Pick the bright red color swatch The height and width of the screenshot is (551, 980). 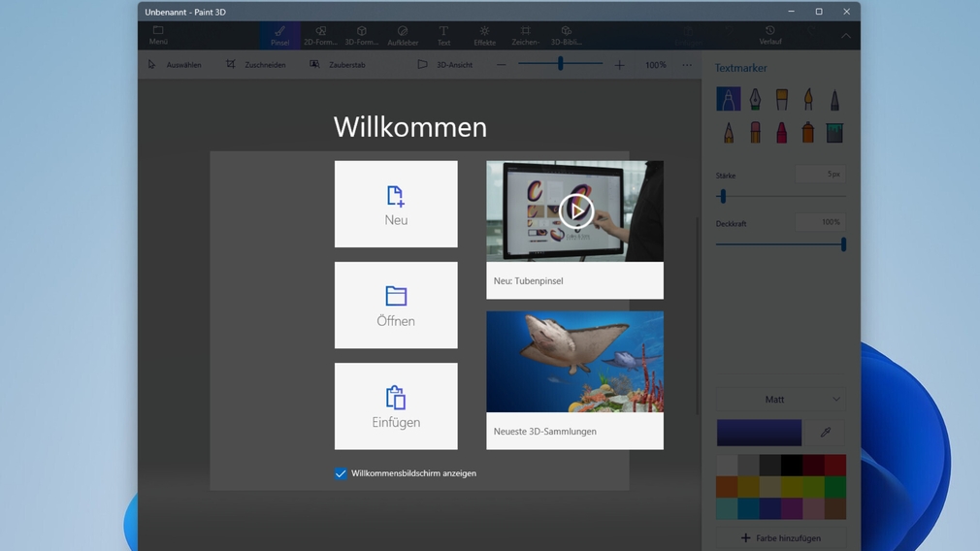pos(835,466)
